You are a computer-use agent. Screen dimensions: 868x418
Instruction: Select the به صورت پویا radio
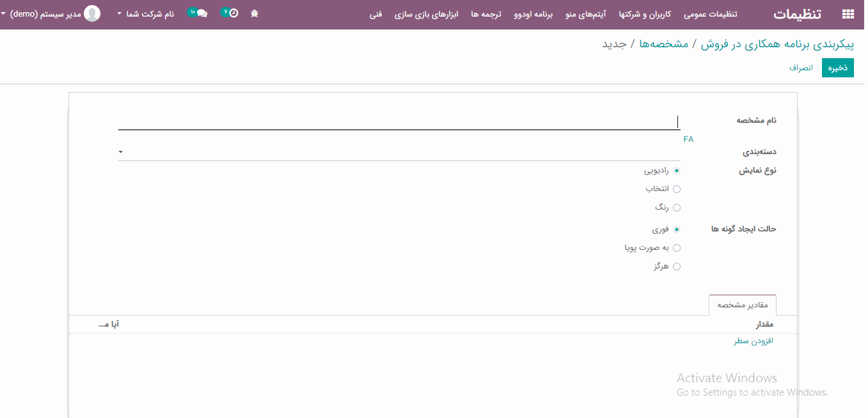click(x=677, y=248)
